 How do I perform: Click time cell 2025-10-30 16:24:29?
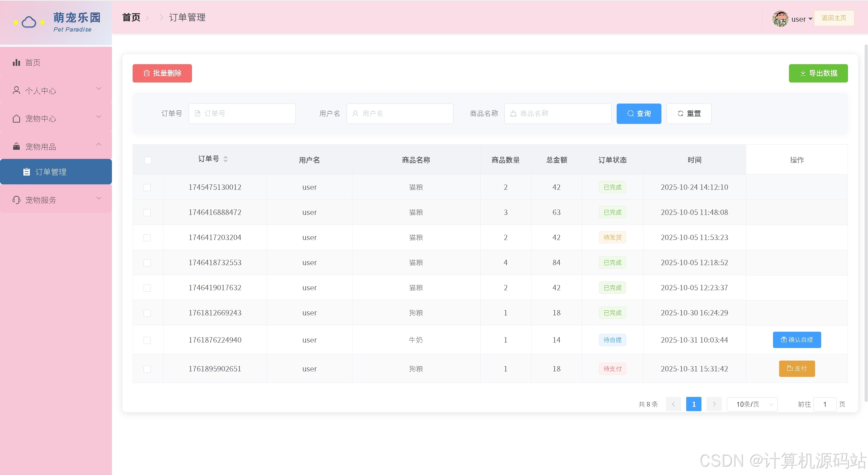pos(694,313)
